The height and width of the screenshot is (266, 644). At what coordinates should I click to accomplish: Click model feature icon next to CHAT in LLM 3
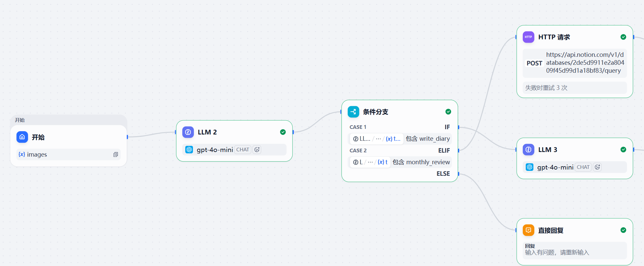point(597,167)
